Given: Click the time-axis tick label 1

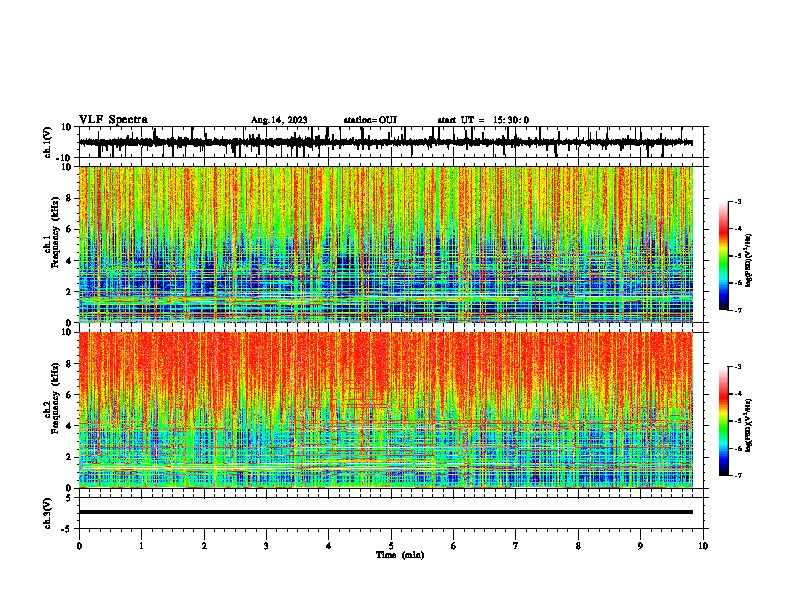Looking at the screenshot, I should click(x=141, y=546).
